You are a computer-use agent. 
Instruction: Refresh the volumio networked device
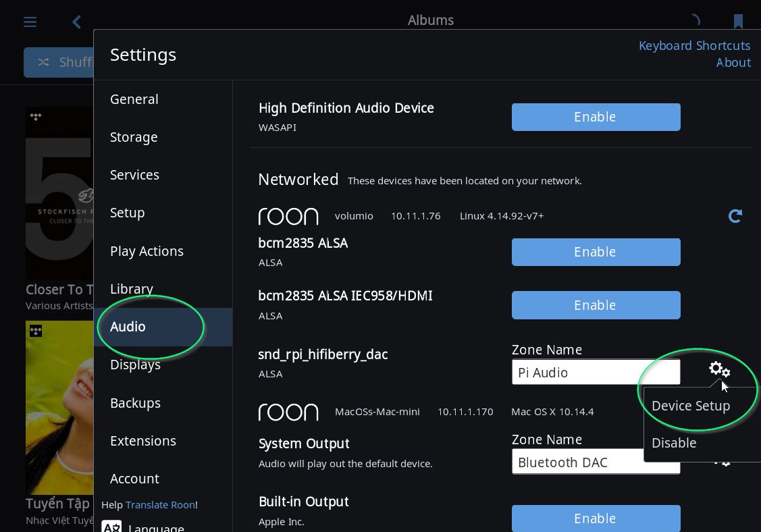[735, 216]
